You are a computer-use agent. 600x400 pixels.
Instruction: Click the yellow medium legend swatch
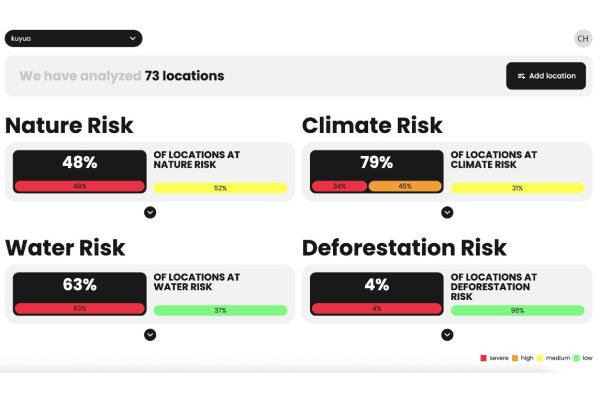pyautogui.click(x=540, y=358)
